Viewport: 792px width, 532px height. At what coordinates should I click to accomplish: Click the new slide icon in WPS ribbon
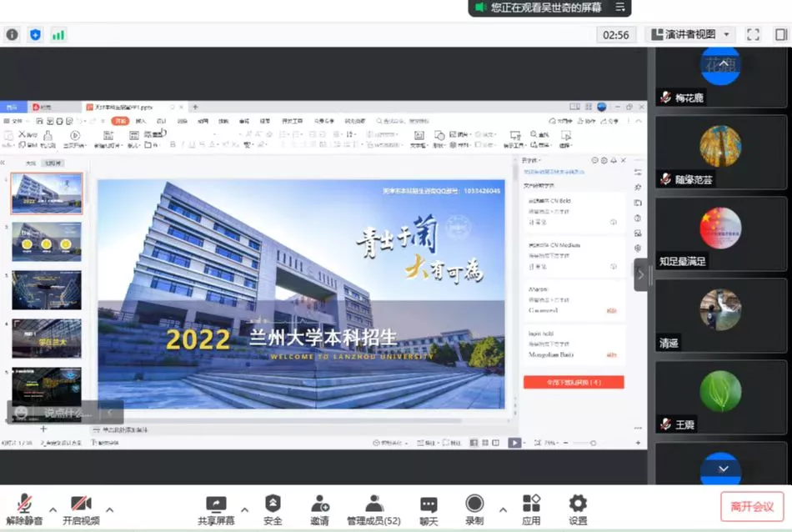[108, 135]
